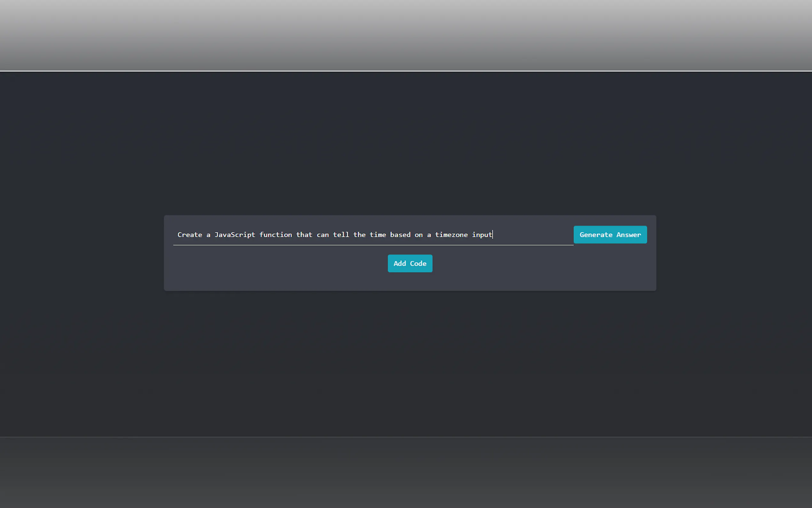
Task: Click the dark background below the card
Action: click(x=406, y=363)
